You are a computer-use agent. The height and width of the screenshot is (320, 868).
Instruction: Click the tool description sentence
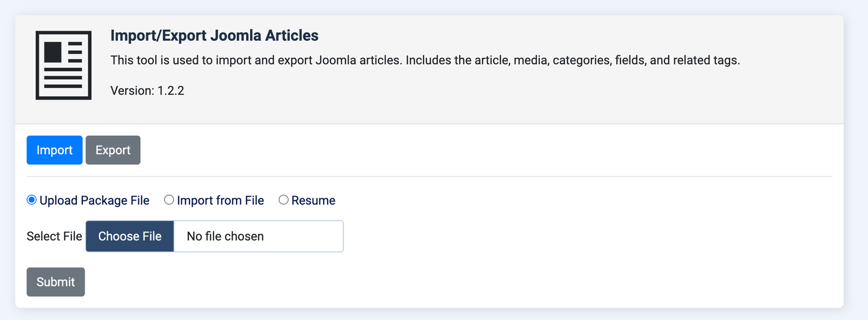[x=425, y=60]
